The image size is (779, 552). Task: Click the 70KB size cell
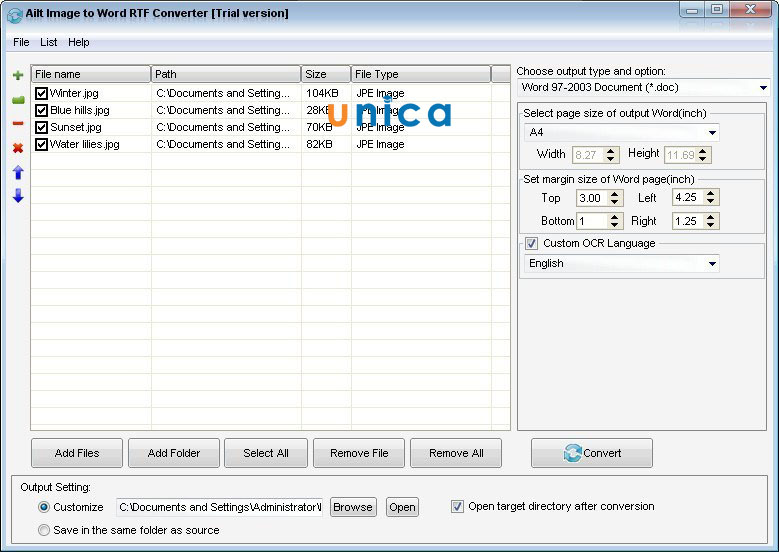[319, 127]
